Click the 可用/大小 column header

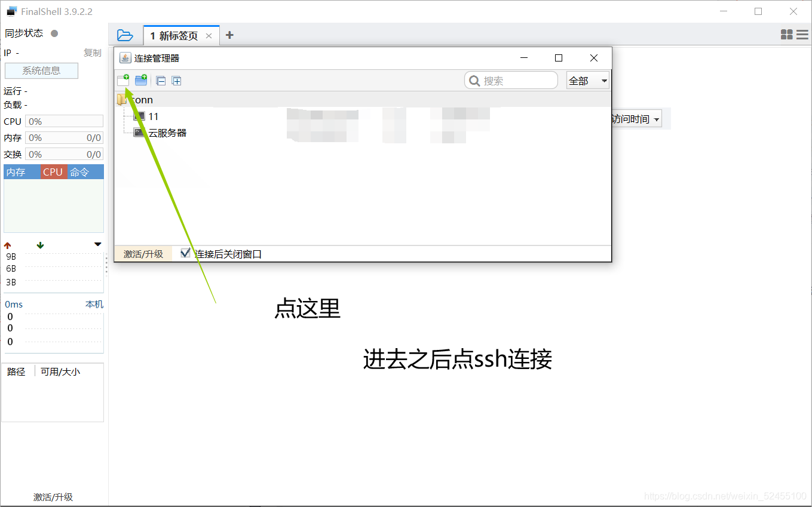[x=60, y=371]
